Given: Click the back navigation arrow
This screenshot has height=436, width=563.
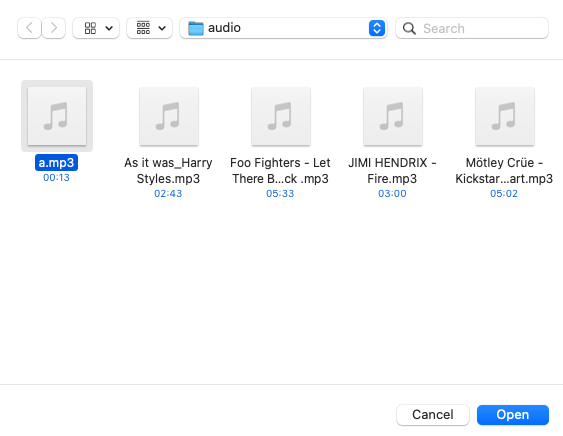Looking at the screenshot, I should coord(29,28).
